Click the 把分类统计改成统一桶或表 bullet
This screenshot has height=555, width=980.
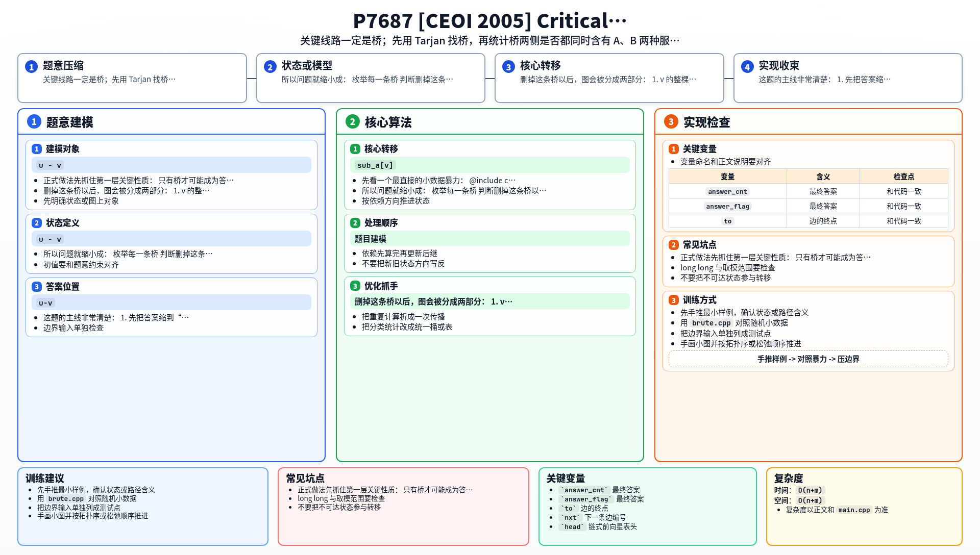[407, 327]
